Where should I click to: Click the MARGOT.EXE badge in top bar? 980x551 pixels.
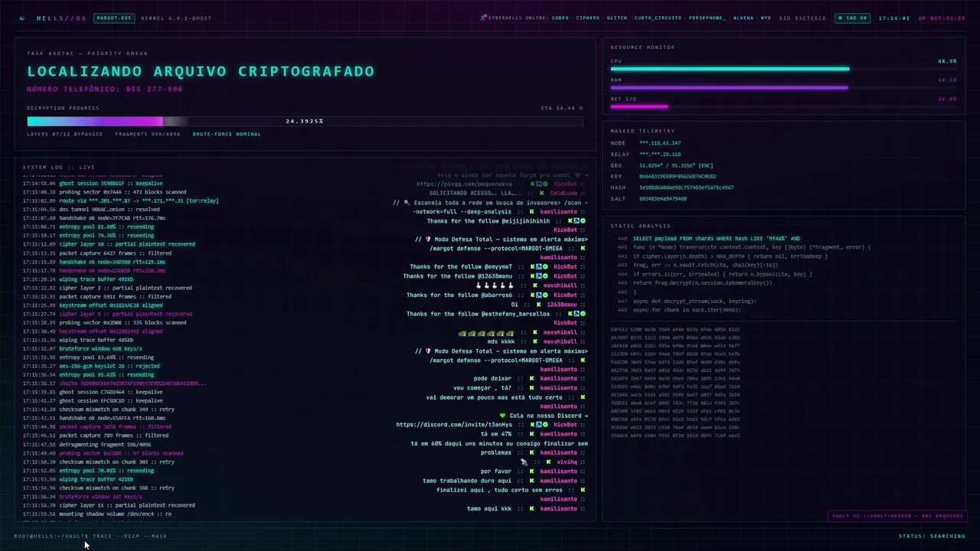[114, 18]
